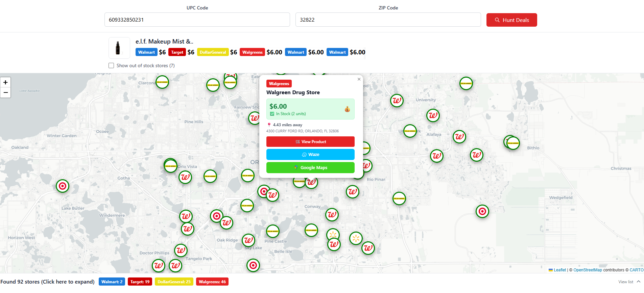The image size is (644, 293).
Task: Open the Walgreens marker right of Oak Ridge
Action: click(x=248, y=240)
